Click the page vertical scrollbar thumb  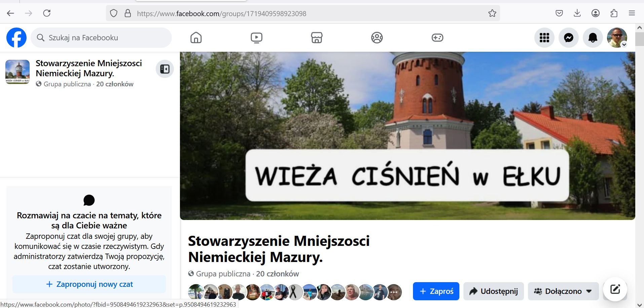(639, 39)
